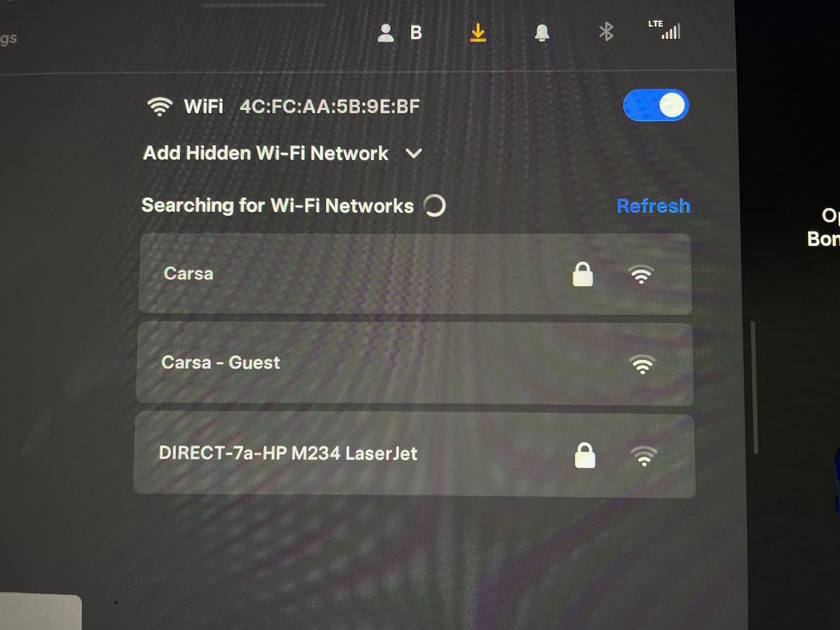Select the Carsa network
840x630 pixels.
coord(415,274)
